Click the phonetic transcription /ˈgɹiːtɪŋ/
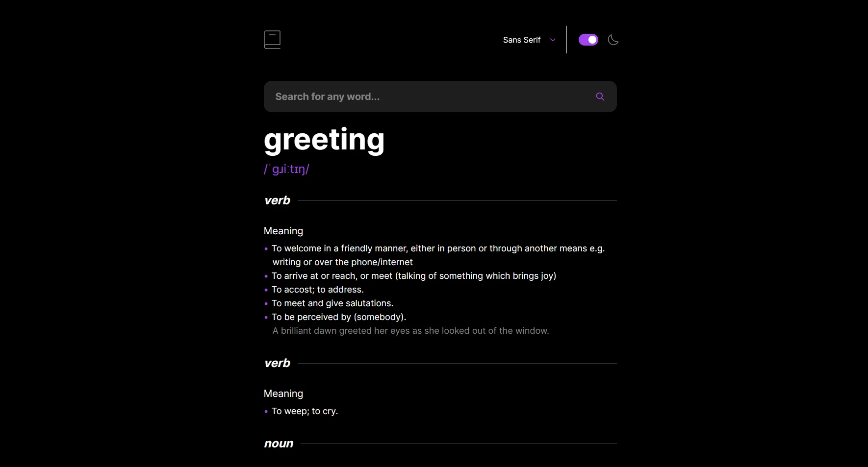The height and width of the screenshot is (467, 868). 286,169
